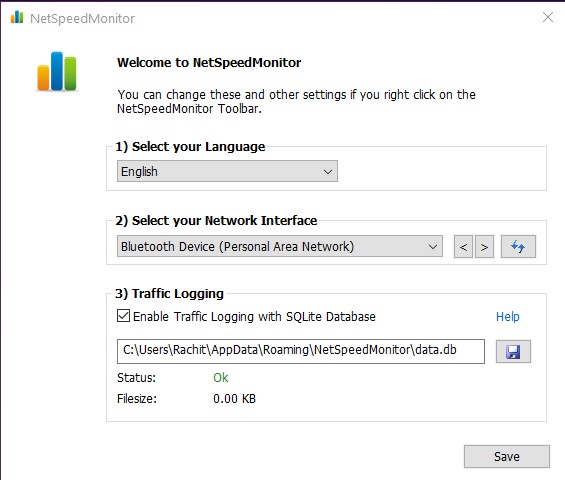Click the floppy disk save path icon
The width and height of the screenshot is (565, 480).
pyautogui.click(x=513, y=351)
